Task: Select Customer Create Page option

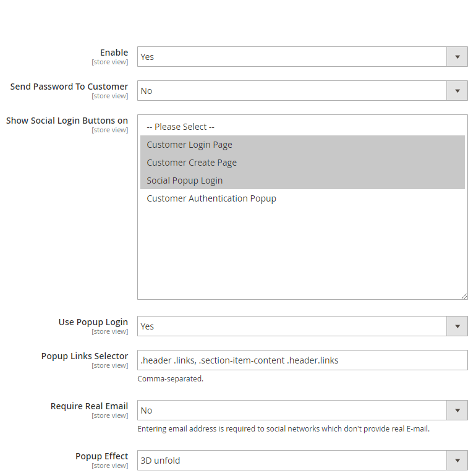Action: point(192,163)
